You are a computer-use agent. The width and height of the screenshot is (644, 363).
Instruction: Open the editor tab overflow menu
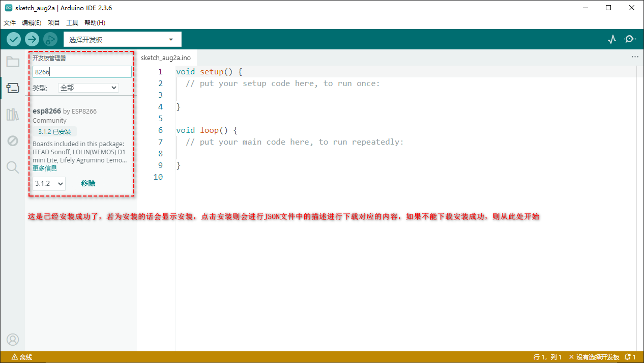pyautogui.click(x=635, y=57)
